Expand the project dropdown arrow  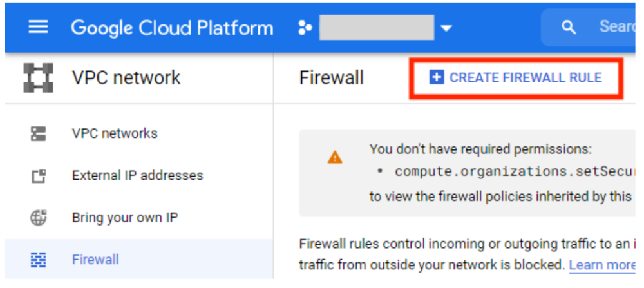coord(446,28)
